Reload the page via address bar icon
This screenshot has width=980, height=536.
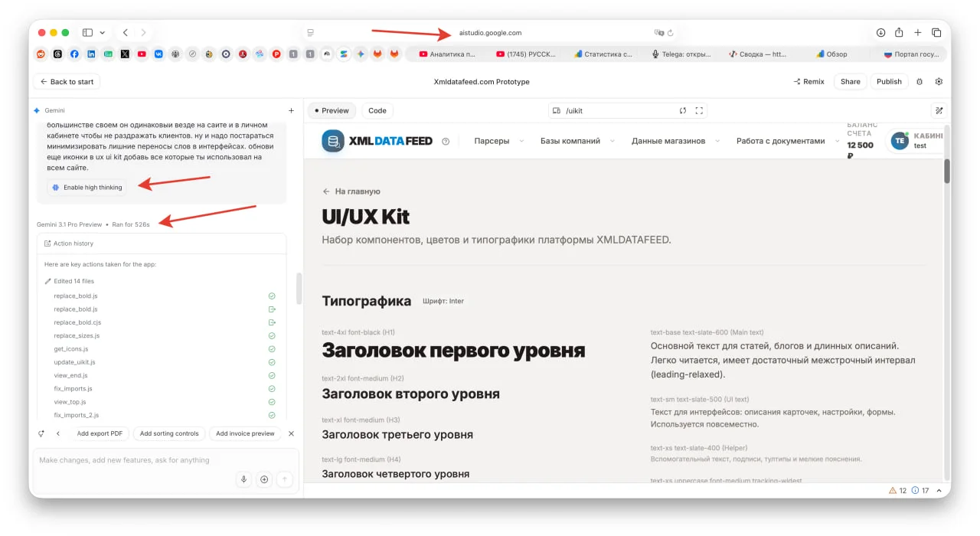671,33
